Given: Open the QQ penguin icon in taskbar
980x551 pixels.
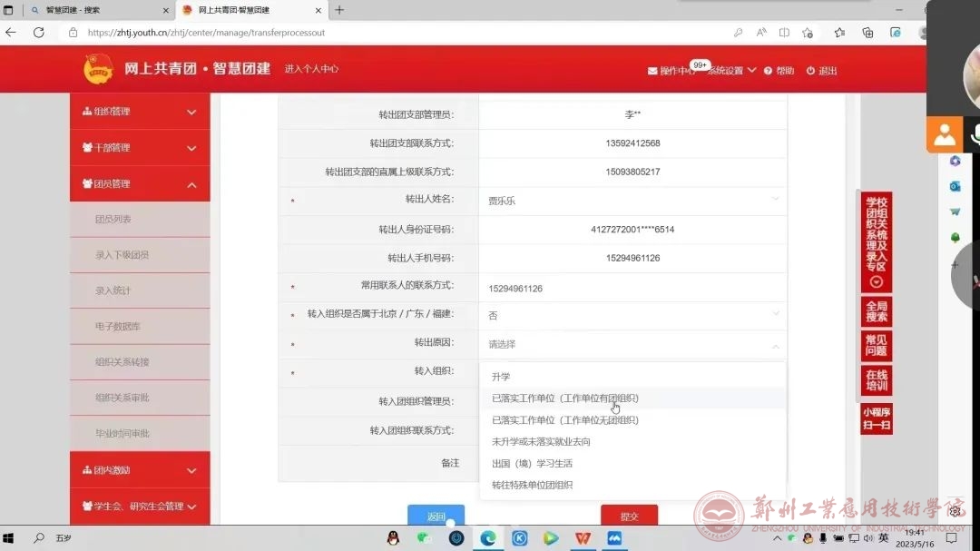Looking at the screenshot, I should point(393,538).
